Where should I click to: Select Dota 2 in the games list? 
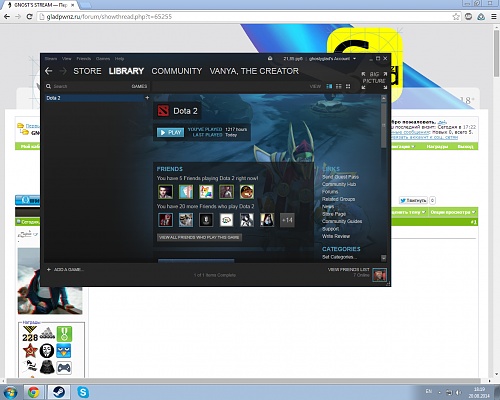94,98
